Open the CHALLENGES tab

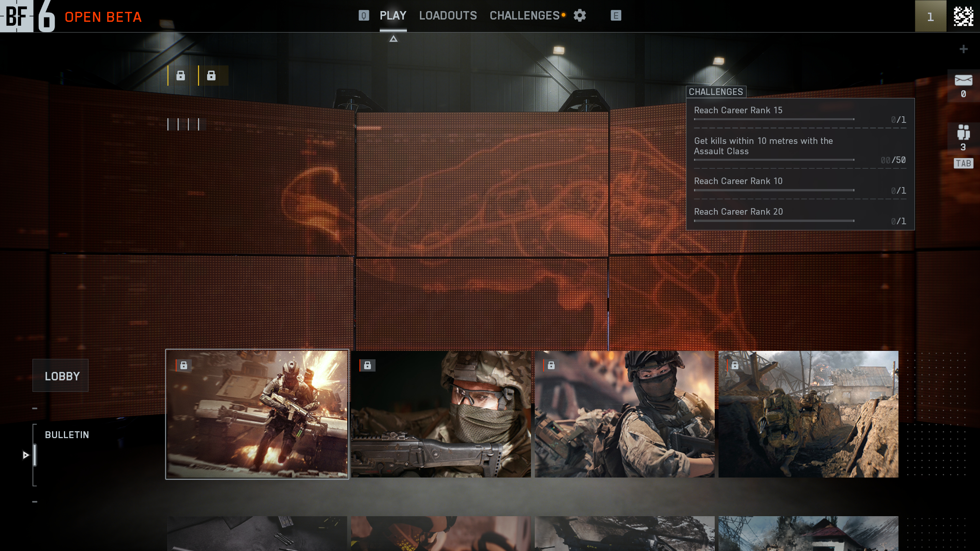click(524, 16)
